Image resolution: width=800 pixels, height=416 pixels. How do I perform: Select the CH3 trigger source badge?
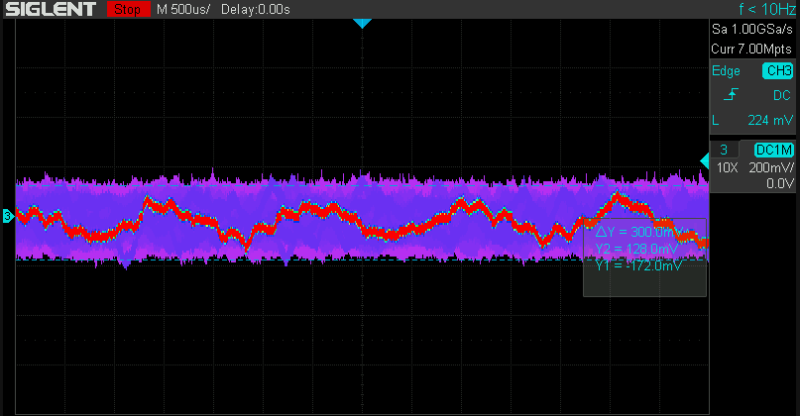coord(777,71)
